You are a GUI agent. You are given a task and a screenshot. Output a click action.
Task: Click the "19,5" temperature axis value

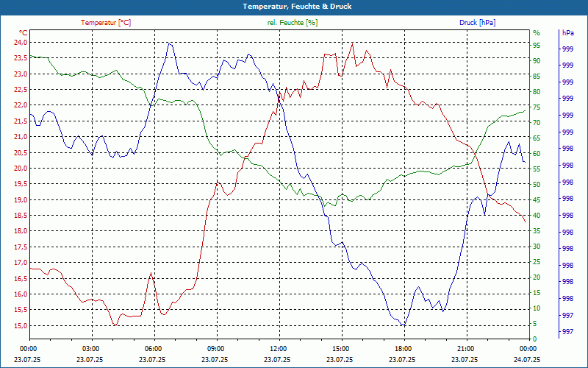(x=21, y=184)
